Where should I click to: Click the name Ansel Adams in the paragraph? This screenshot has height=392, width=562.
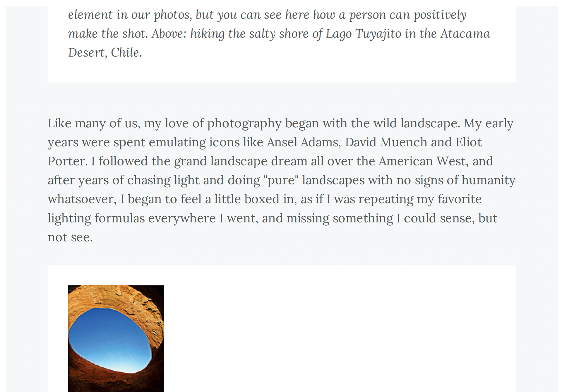303,142
